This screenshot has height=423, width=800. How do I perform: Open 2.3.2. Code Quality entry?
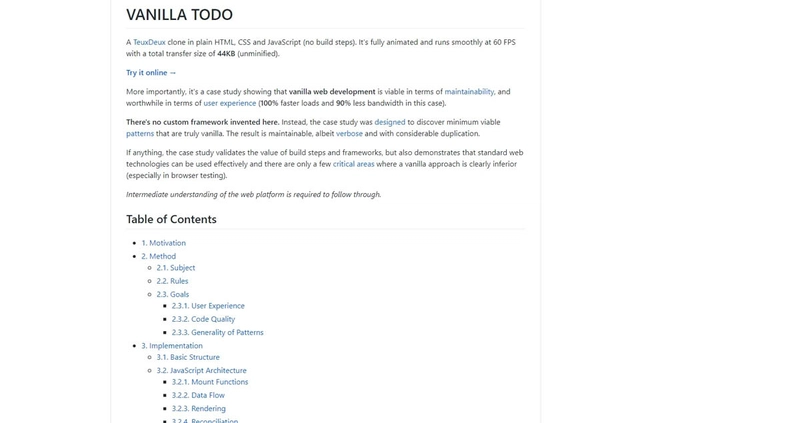click(203, 319)
